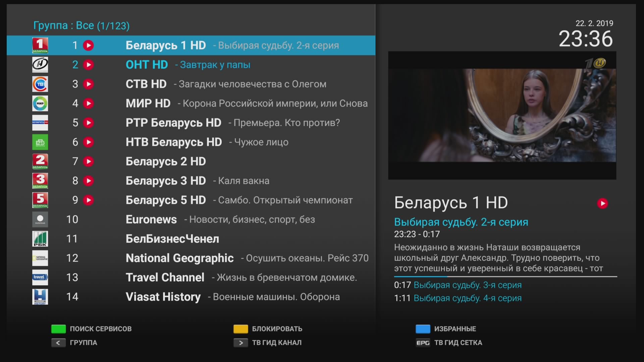
Task: Click the red play icon on channel 1
Action: tap(89, 45)
